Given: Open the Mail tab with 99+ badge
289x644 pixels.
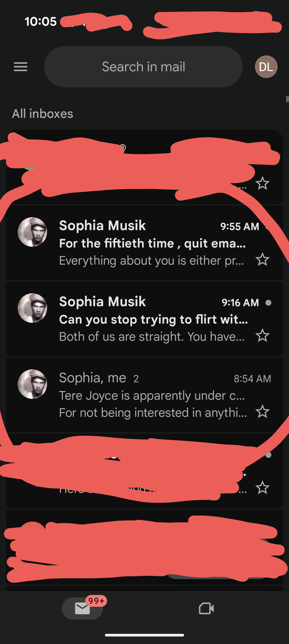Looking at the screenshot, I should click(82, 608).
